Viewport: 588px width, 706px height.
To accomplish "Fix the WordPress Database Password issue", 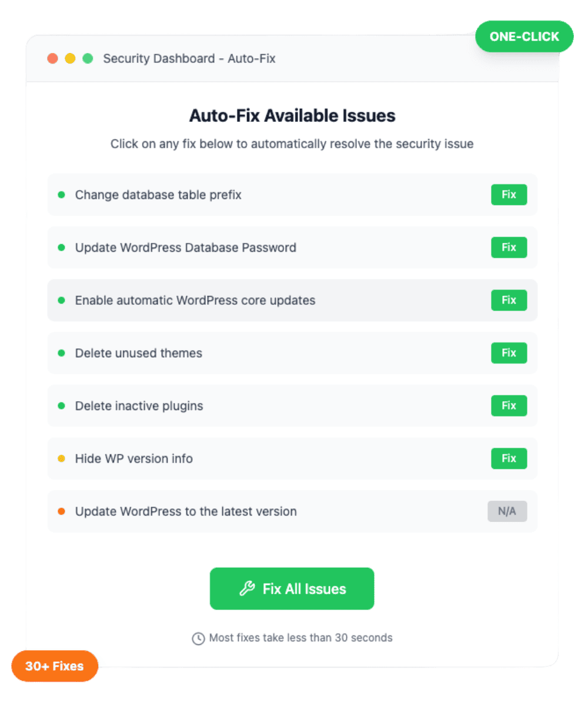I will click(509, 248).
